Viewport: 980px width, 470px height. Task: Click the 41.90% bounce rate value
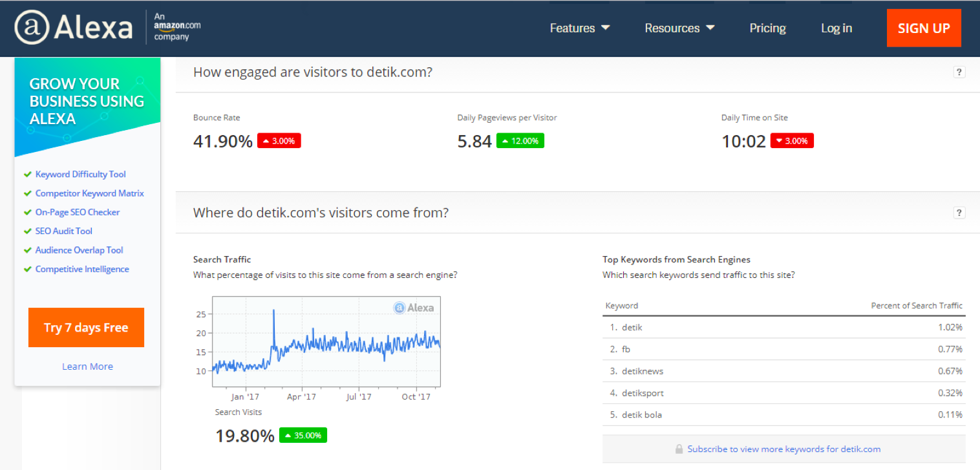(223, 141)
